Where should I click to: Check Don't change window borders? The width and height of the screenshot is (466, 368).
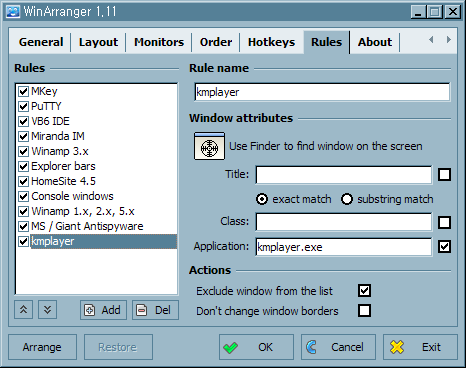click(x=364, y=310)
